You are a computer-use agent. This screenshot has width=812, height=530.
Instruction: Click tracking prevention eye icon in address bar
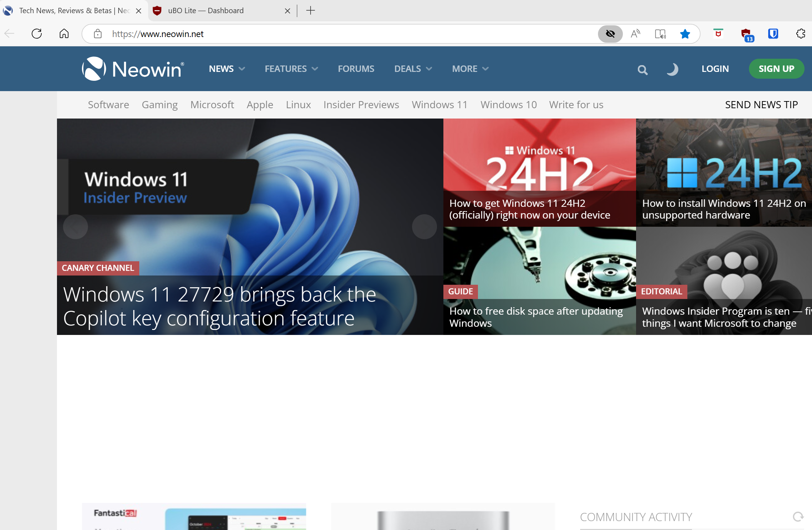[x=610, y=34]
